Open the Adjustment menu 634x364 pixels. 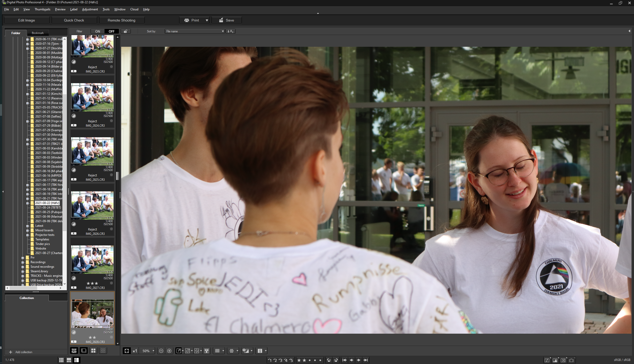coord(90,9)
